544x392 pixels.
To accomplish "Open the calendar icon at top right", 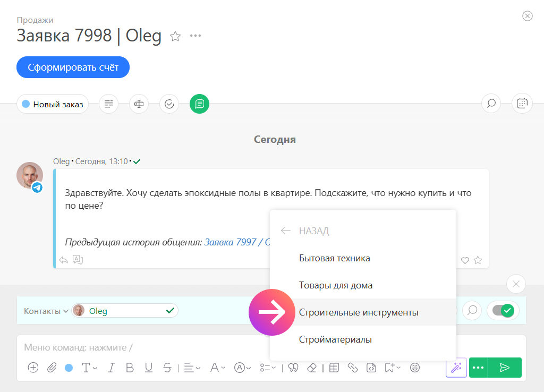I will [522, 104].
